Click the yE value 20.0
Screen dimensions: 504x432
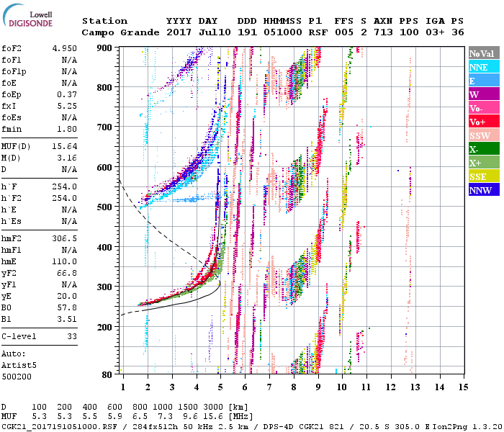coord(67,297)
